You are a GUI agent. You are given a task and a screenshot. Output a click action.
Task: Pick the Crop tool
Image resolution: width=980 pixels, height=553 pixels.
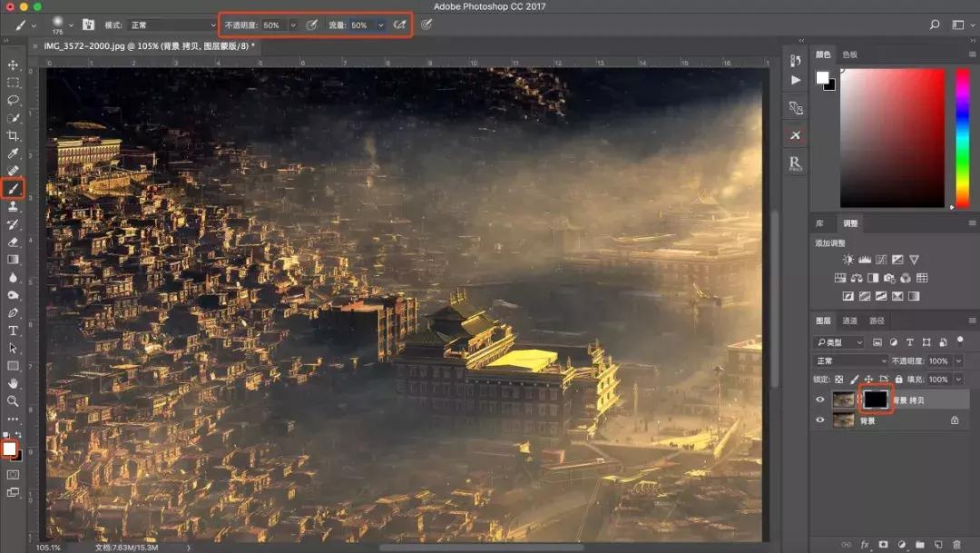click(x=13, y=136)
